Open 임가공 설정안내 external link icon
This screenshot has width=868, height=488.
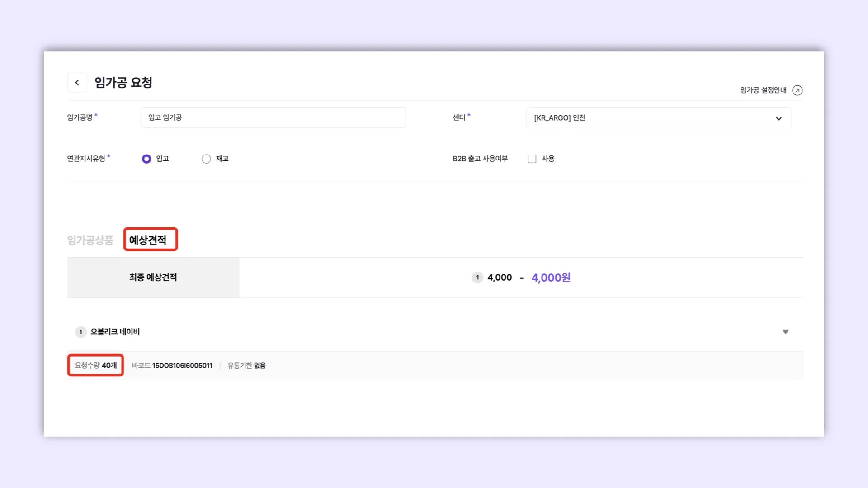click(797, 90)
